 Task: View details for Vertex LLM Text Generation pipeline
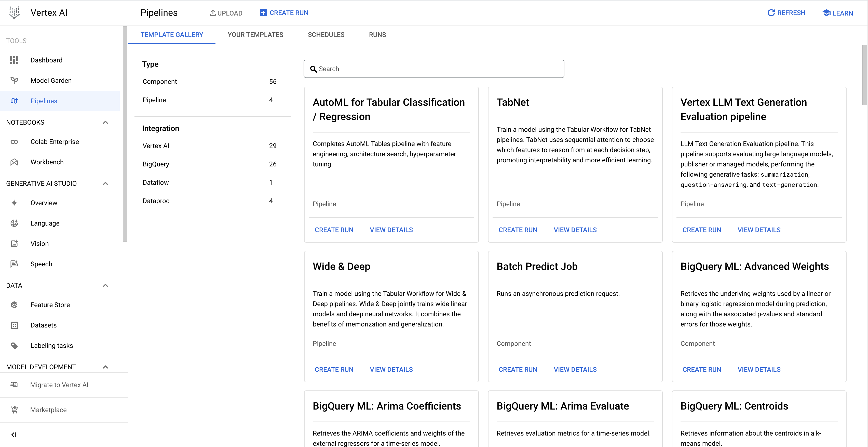click(759, 230)
